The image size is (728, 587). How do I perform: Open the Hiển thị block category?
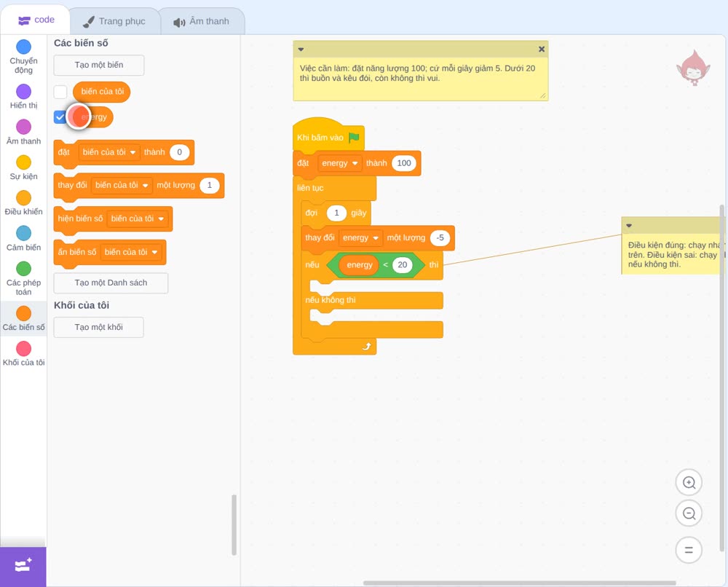tap(23, 97)
